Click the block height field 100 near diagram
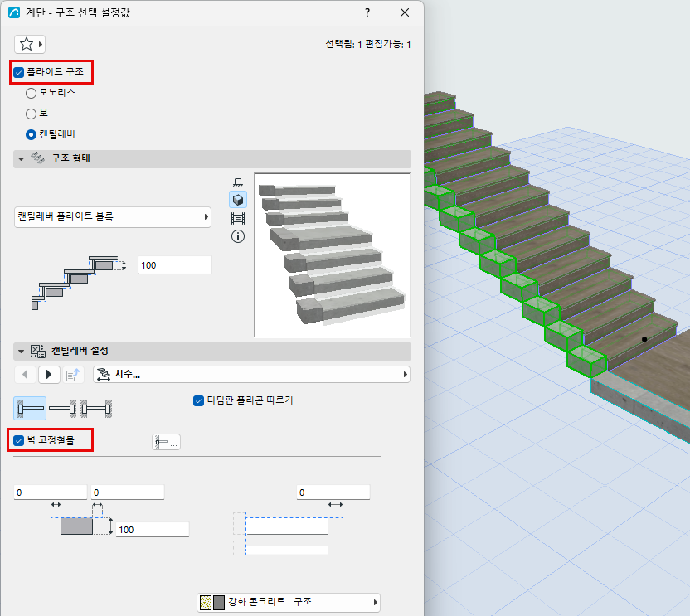 click(x=175, y=265)
